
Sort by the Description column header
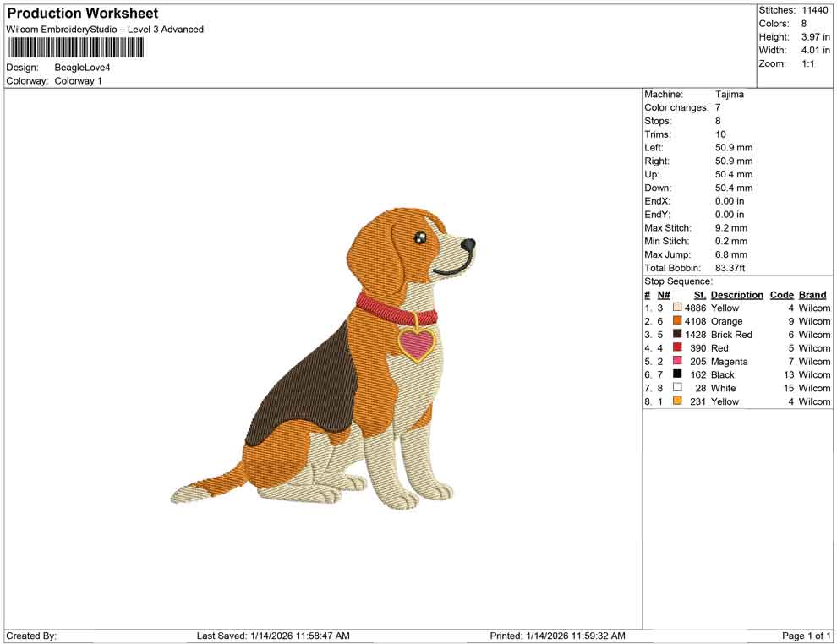(x=736, y=294)
